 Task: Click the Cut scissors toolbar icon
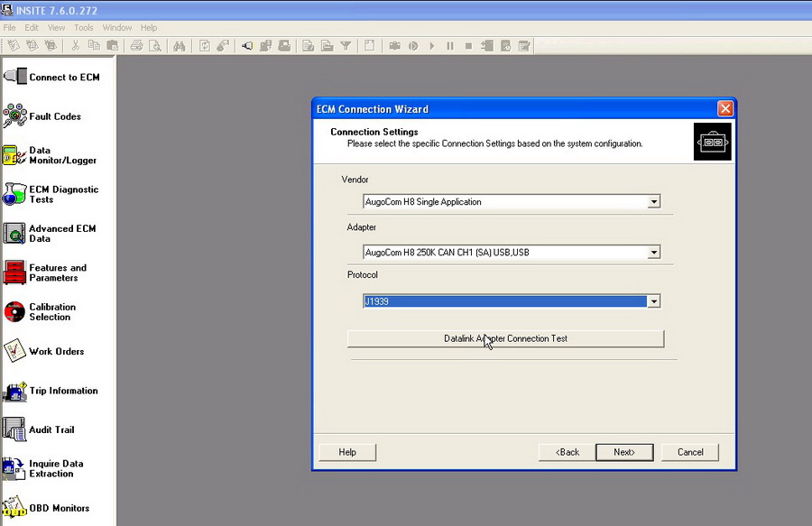tap(76, 45)
